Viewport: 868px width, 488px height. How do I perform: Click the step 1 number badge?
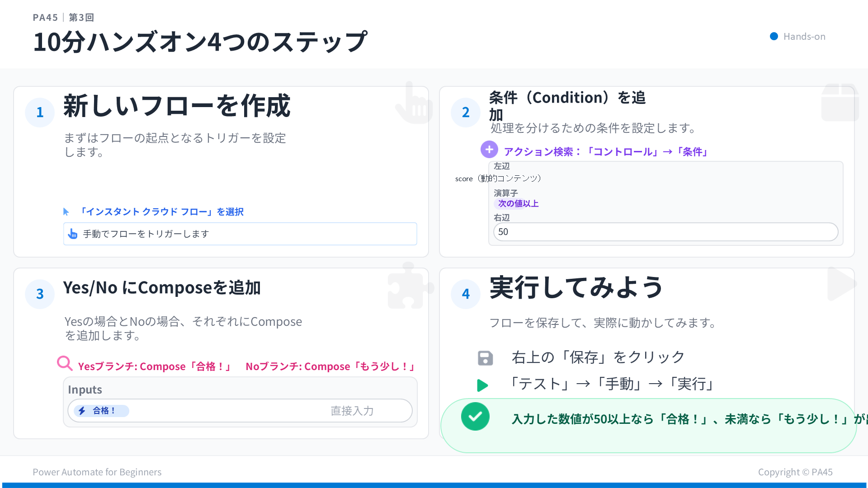coord(40,112)
